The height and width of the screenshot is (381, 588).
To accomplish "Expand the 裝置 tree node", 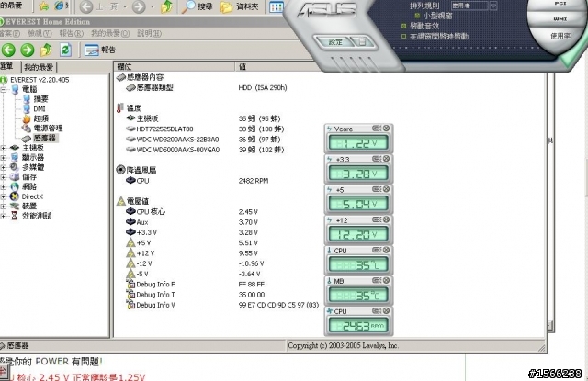I will click(x=4, y=207).
